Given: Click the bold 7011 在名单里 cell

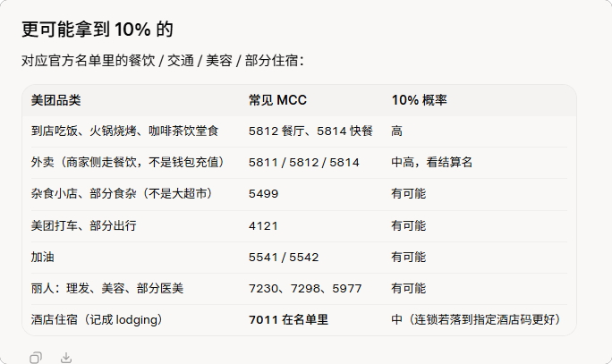Looking at the screenshot, I should (x=288, y=320).
